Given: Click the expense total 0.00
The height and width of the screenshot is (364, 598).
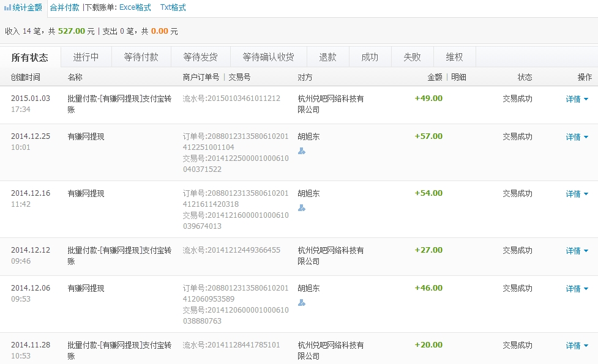Looking at the screenshot, I should (159, 31).
